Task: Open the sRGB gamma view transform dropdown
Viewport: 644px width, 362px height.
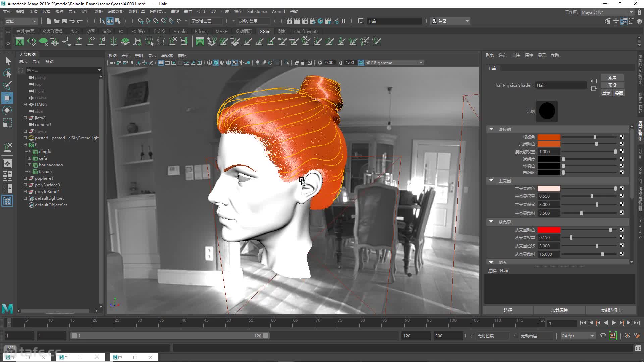Action: pyautogui.click(x=394, y=63)
